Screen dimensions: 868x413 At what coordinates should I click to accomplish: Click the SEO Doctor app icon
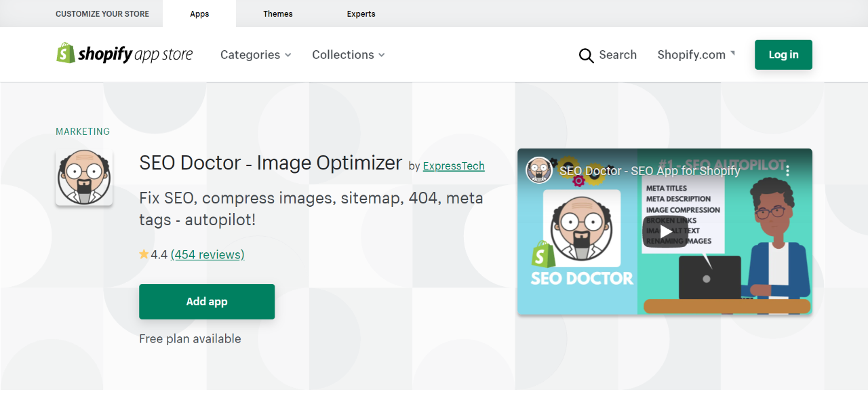click(84, 178)
